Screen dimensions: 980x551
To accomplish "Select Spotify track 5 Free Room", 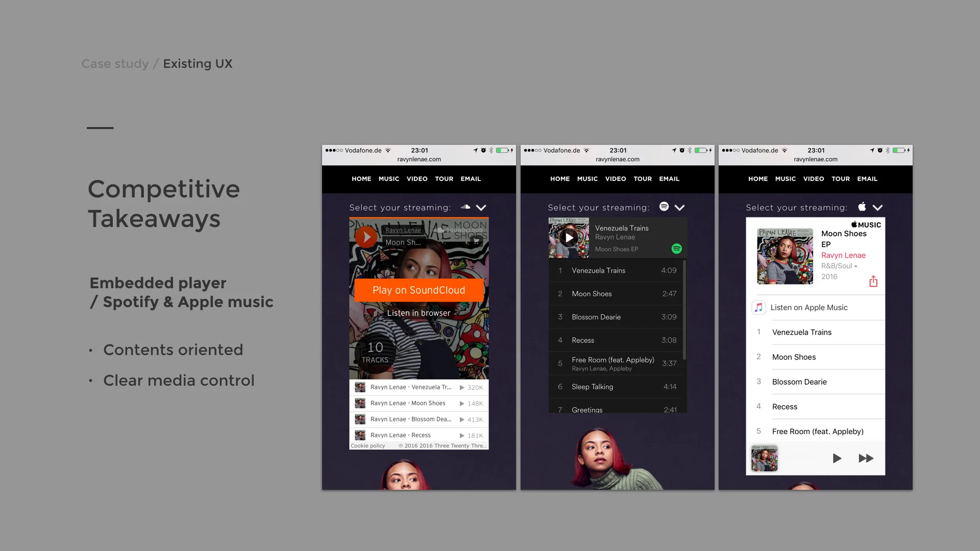I will [x=616, y=363].
